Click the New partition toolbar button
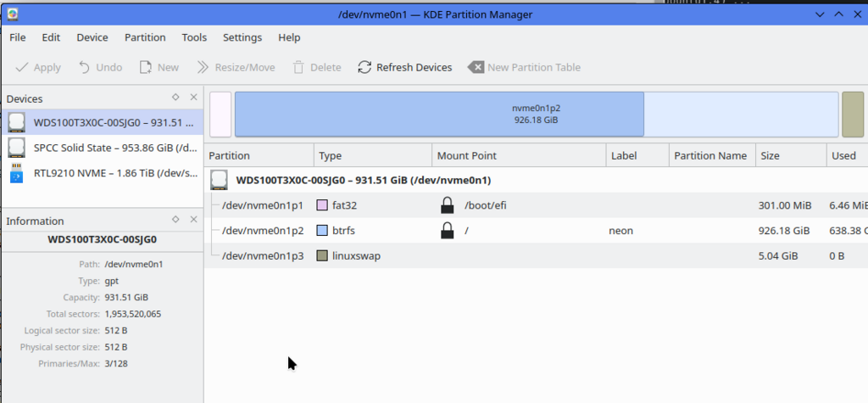868x403 pixels. (159, 68)
